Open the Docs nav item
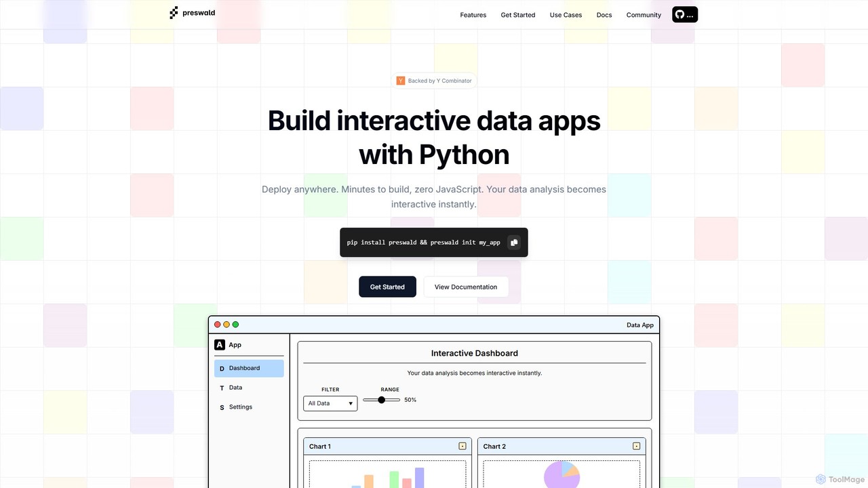Viewport: 868px width, 488px height. point(604,15)
